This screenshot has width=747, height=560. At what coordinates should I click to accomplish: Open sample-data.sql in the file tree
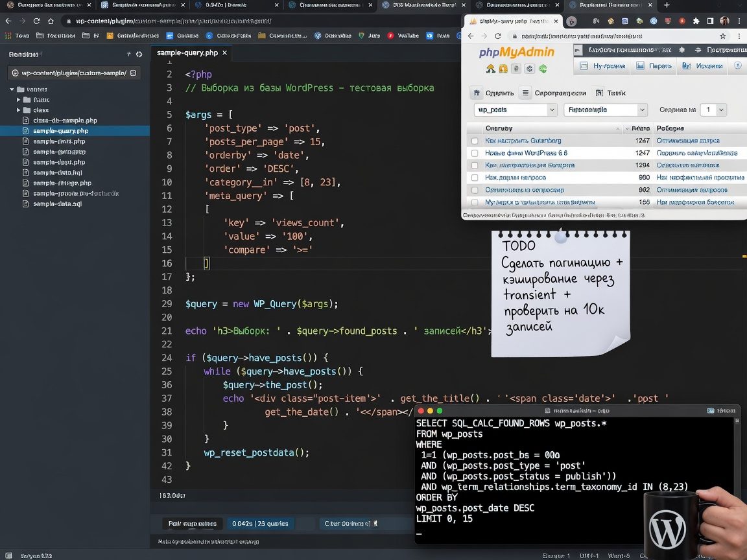pyautogui.click(x=58, y=204)
